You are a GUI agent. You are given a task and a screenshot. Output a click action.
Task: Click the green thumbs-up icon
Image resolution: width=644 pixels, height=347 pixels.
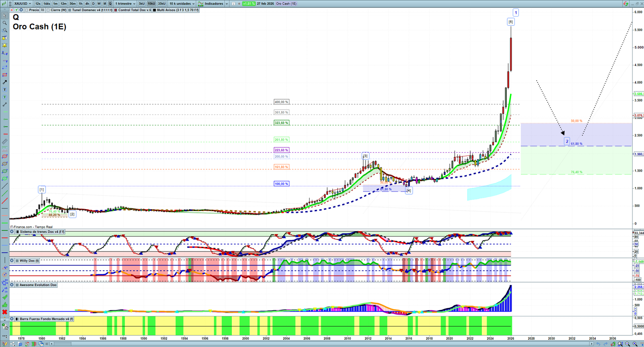[x=4, y=305]
